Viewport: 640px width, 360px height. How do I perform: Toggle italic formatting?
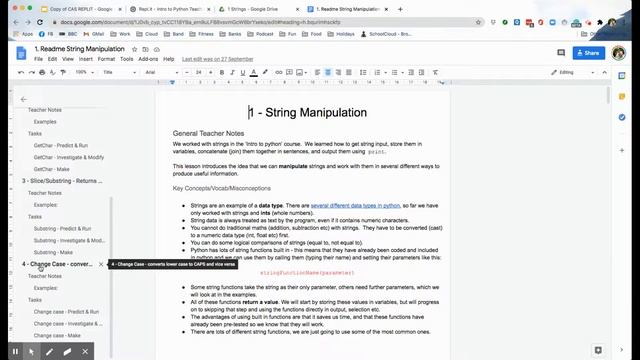pyautogui.click(x=232, y=72)
